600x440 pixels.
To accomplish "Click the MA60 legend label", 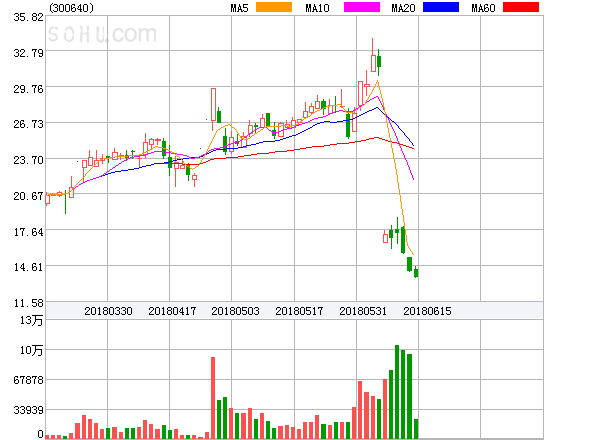I will (483, 8).
